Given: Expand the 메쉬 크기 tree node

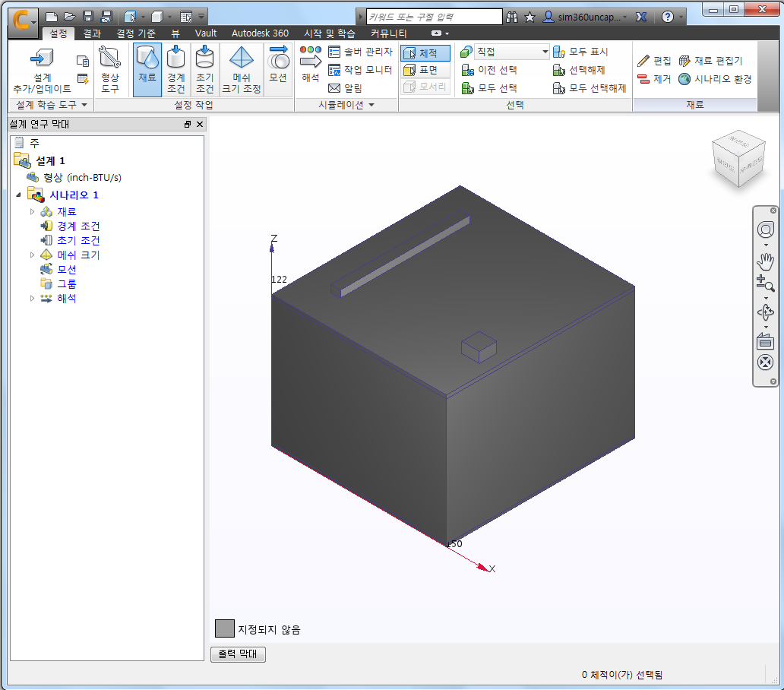Looking at the screenshot, I should 33,255.
